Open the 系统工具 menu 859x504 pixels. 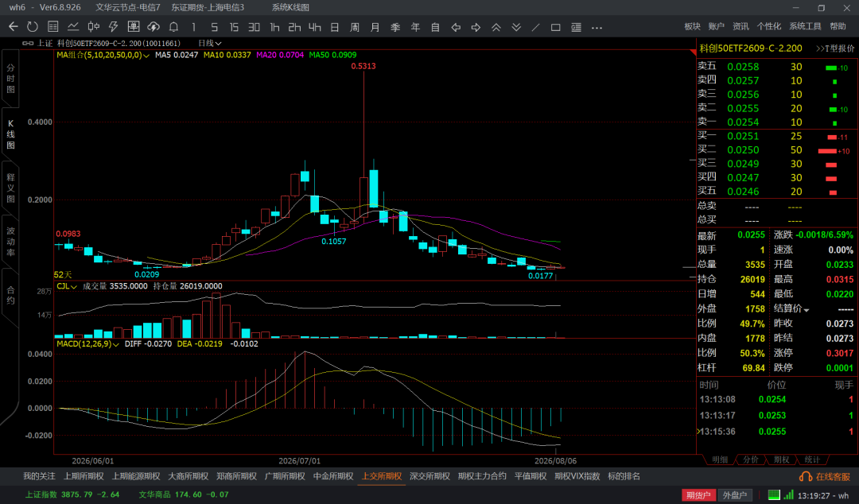coord(805,26)
